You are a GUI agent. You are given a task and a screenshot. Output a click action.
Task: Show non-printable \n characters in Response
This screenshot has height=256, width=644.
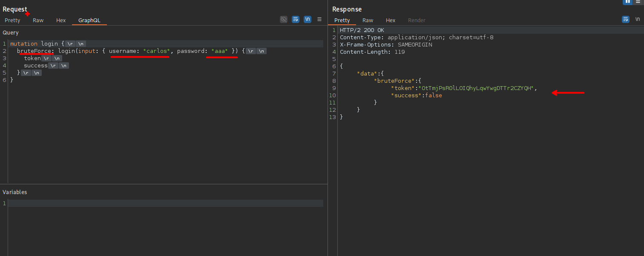(638, 20)
